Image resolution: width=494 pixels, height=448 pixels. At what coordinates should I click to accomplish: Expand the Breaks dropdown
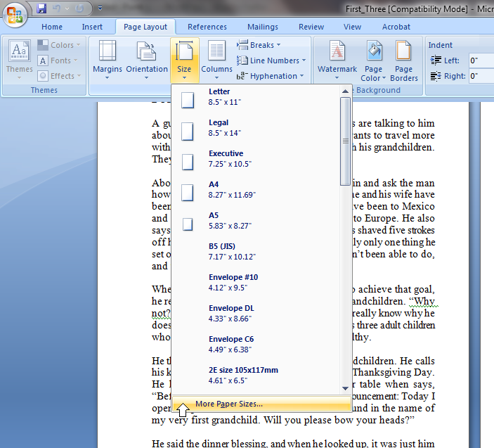[x=259, y=45]
